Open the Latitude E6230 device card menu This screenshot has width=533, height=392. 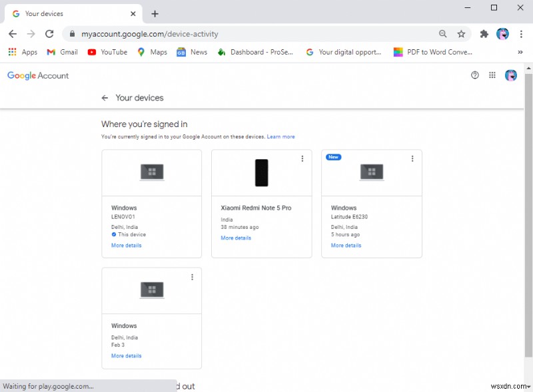pos(412,158)
